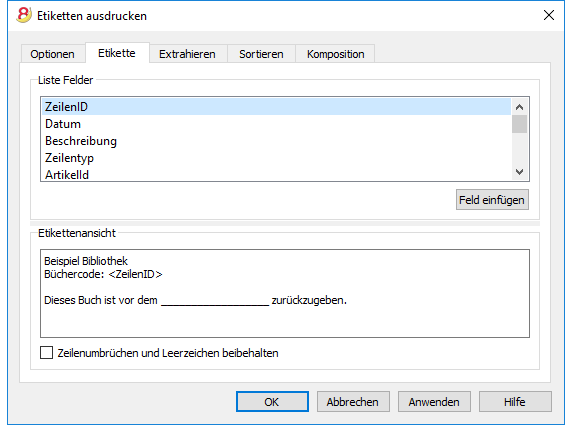Click the list scroll up arrow
572x432 pixels.
point(519,107)
